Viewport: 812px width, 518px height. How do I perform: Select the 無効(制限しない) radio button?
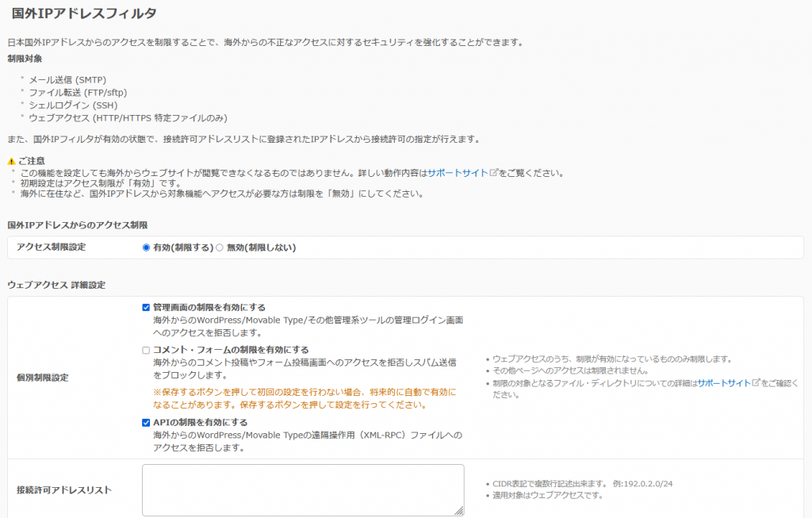click(x=220, y=247)
